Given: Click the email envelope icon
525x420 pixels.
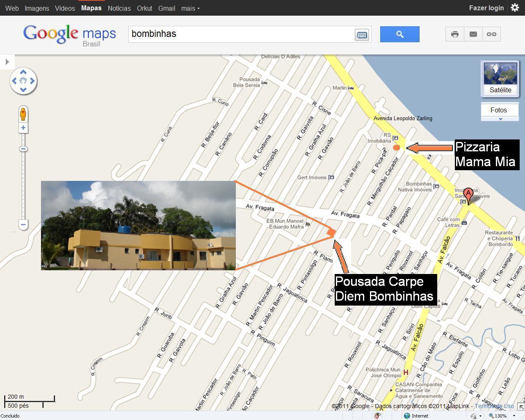Looking at the screenshot, I should (x=473, y=34).
